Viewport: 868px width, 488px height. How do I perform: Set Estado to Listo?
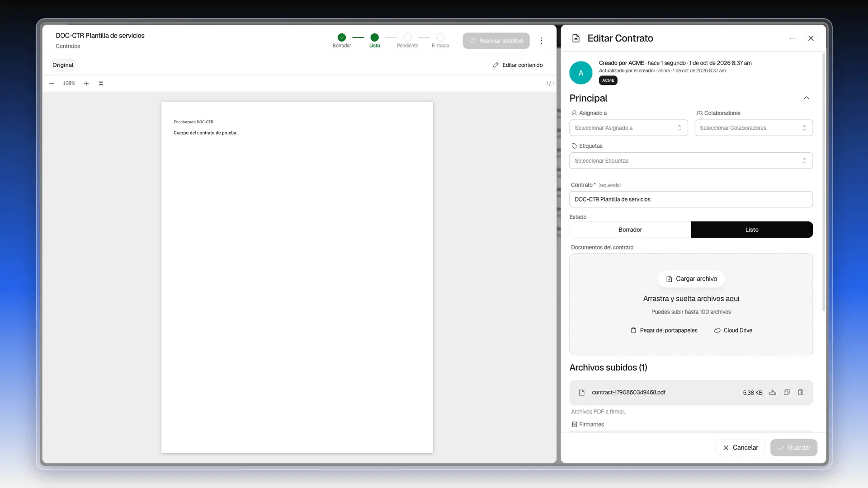(752, 230)
